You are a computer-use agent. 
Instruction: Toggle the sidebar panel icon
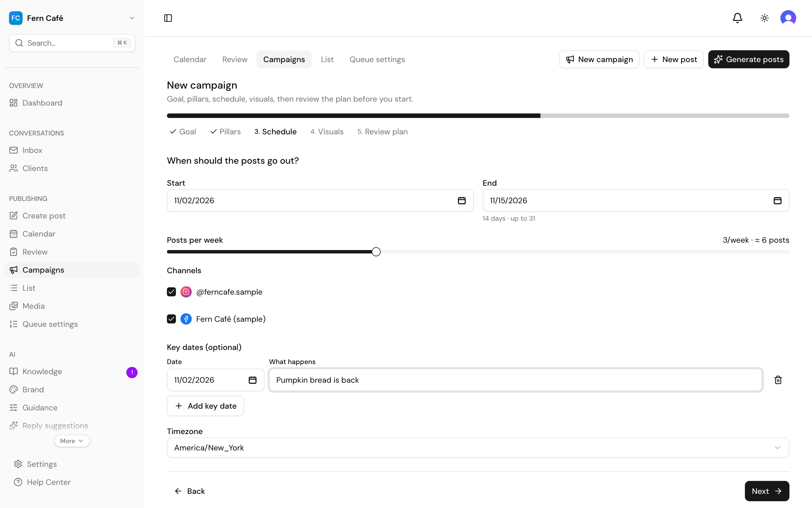tap(168, 18)
